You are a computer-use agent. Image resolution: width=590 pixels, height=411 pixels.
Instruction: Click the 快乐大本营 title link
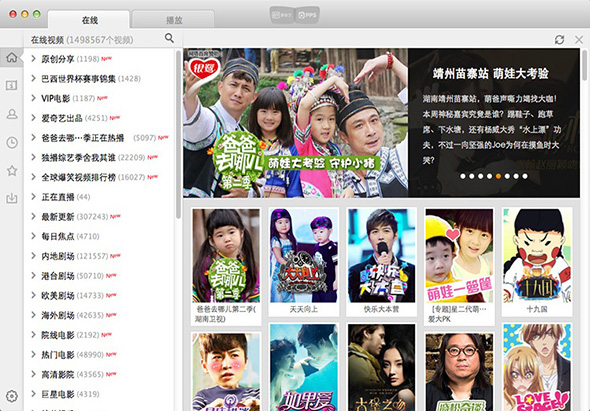tap(382, 309)
